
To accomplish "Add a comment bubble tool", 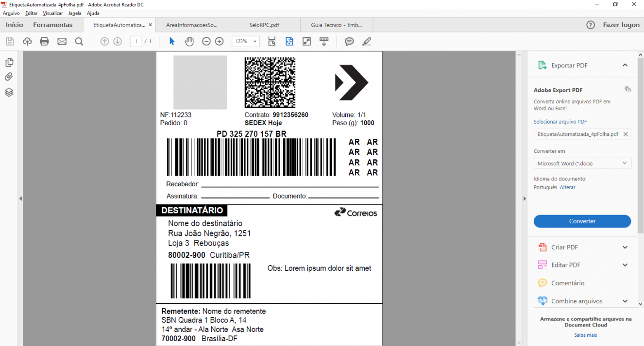I will 349,42.
